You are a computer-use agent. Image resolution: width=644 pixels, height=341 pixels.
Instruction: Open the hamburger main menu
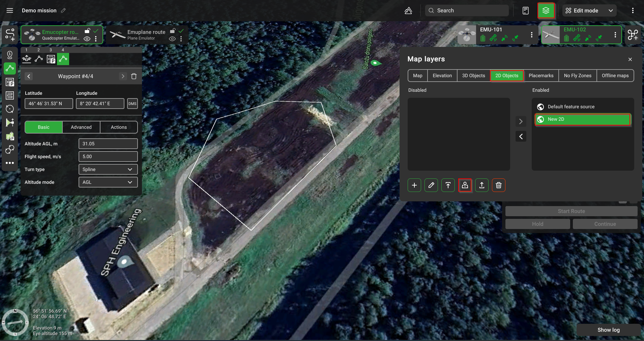coord(10,10)
